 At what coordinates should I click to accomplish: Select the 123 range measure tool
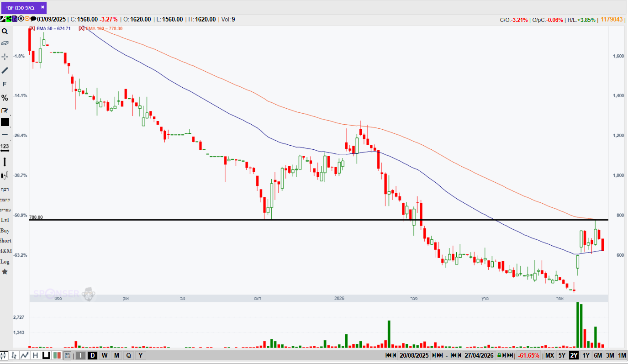[x=5, y=148]
